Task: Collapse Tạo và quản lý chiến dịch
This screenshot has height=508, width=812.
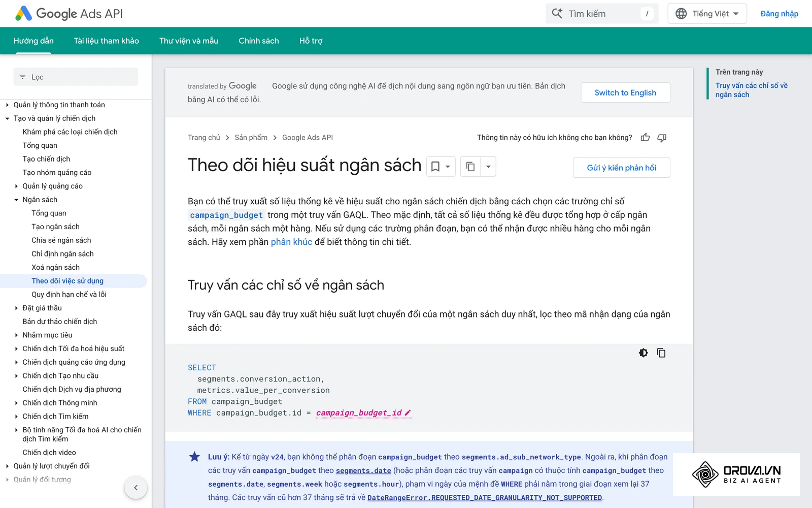Action: pos(7,118)
